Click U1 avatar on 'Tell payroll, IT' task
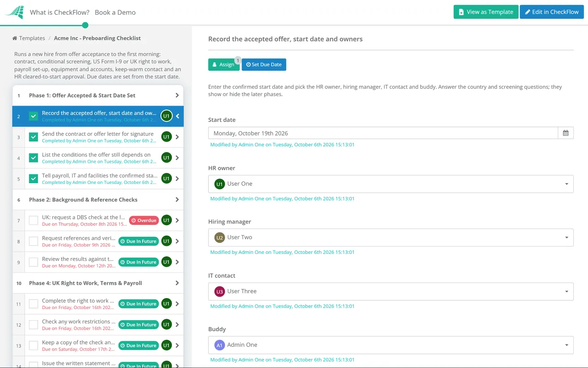Viewport: 588px width, 368px height. 166,178
